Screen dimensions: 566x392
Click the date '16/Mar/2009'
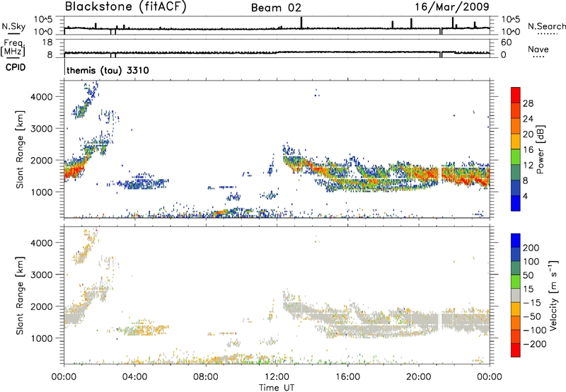tap(452, 7)
